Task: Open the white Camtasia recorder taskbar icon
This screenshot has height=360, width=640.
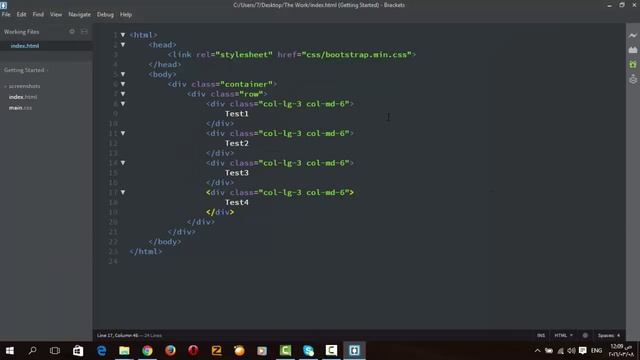Action: (331, 351)
